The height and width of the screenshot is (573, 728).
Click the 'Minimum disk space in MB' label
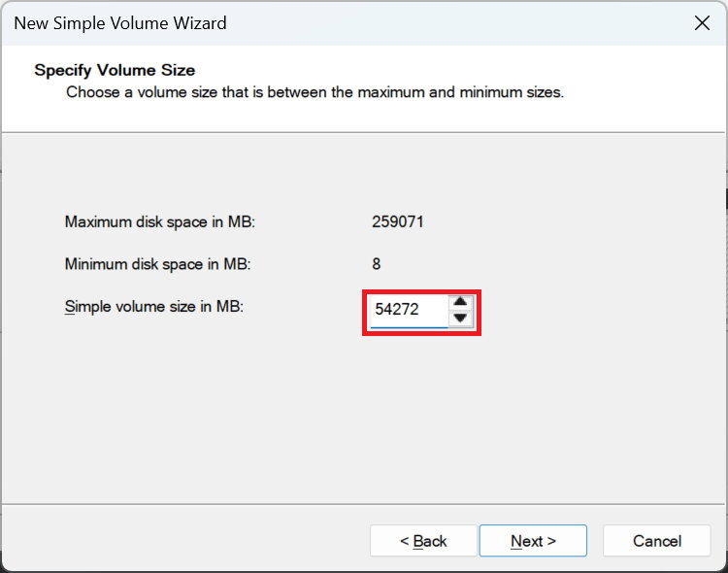coord(158,264)
